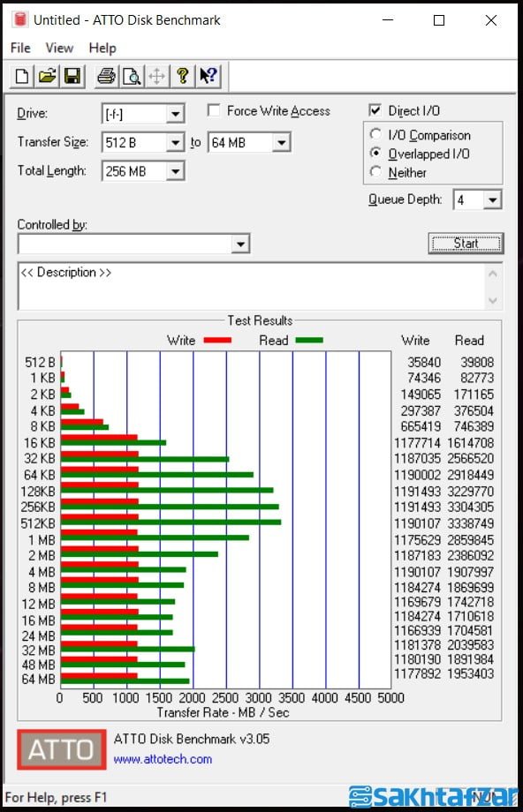Click the write value 35840
This screenshot has height=812, width=523.
(x=424, y=363)
